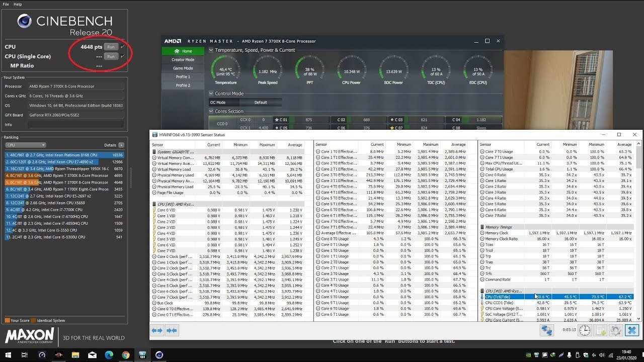
Task: Select ranking entry AMD Ryzen Threadripper 1950X
Action: 64,169
